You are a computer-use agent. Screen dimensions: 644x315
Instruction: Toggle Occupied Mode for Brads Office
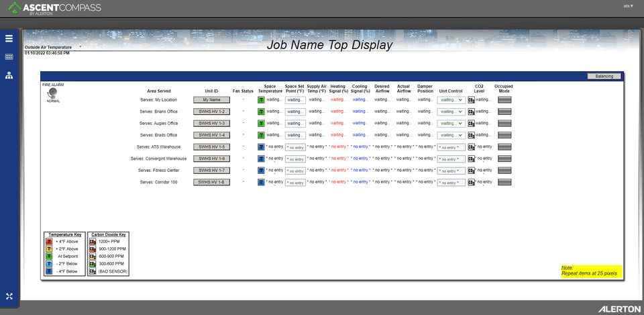[503, 135]
